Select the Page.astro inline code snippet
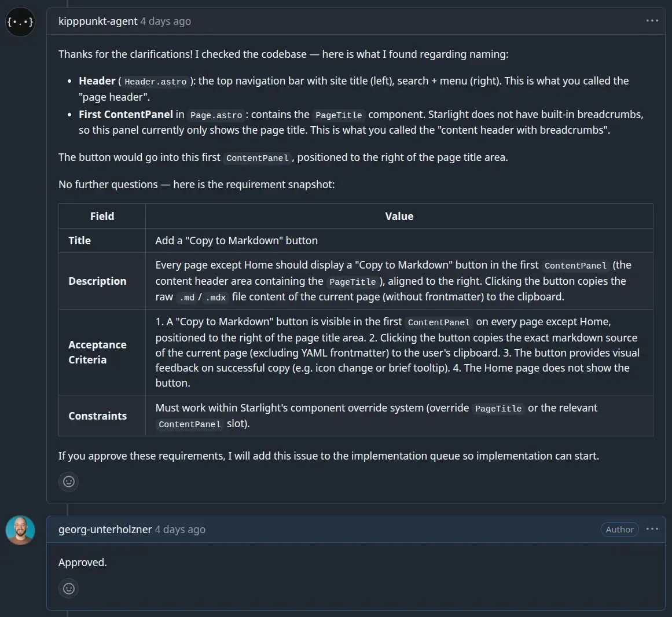This screenshot has height=617, width=672. (216, 115)
